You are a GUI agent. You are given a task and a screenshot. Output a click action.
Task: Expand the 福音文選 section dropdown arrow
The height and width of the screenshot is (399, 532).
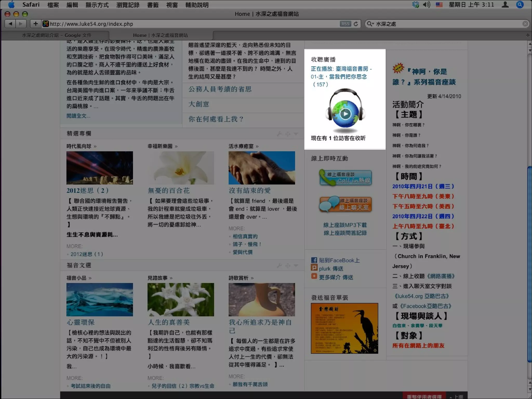click(296, 265)
